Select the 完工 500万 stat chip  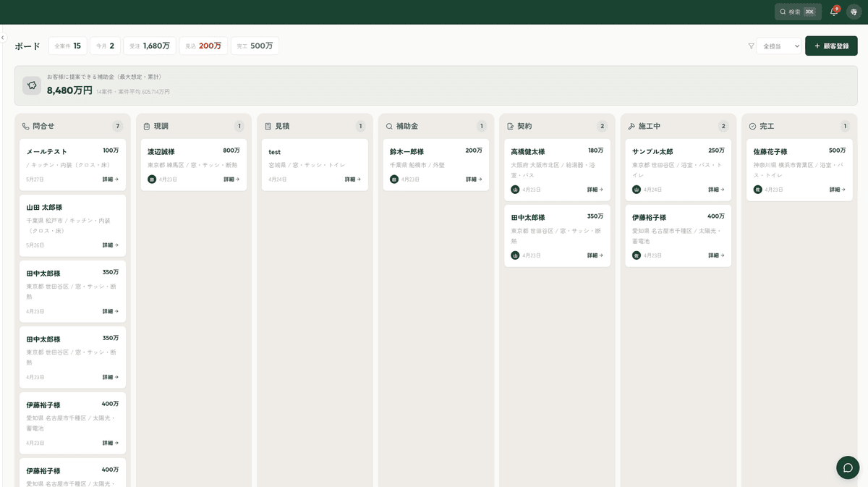click(255, 46)
